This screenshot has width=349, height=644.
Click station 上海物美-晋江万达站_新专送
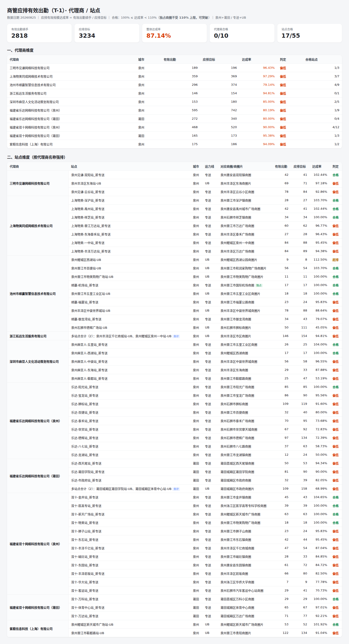pos(91,226)
